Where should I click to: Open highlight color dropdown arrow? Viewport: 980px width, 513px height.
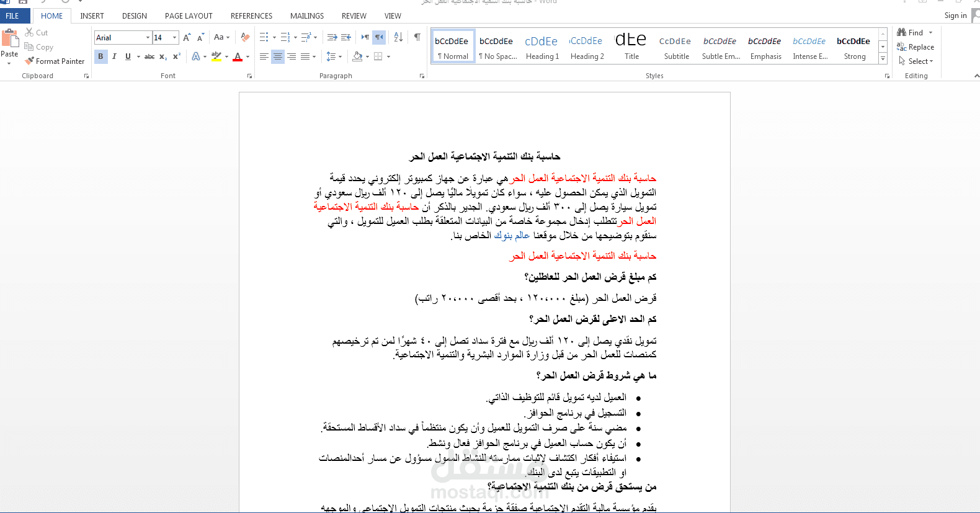226,56
